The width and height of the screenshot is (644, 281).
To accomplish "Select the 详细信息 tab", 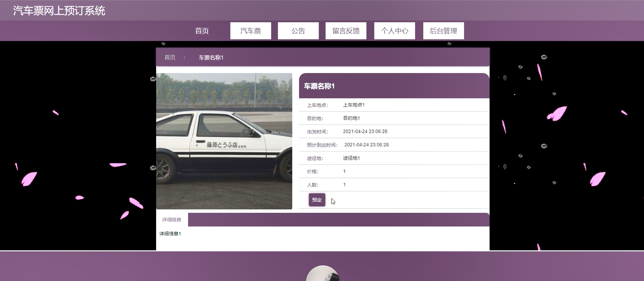I will click(x=172, y=220).
